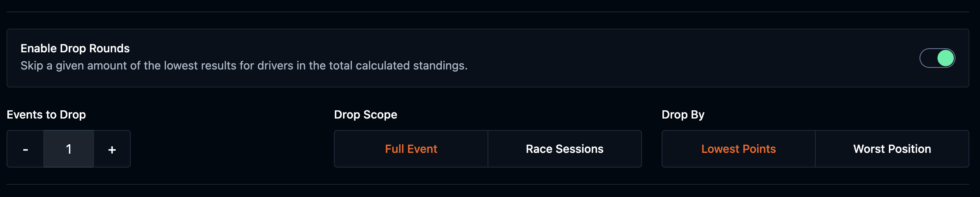
Task: Select Full Event drop scope
Action: tap(411, 149)
